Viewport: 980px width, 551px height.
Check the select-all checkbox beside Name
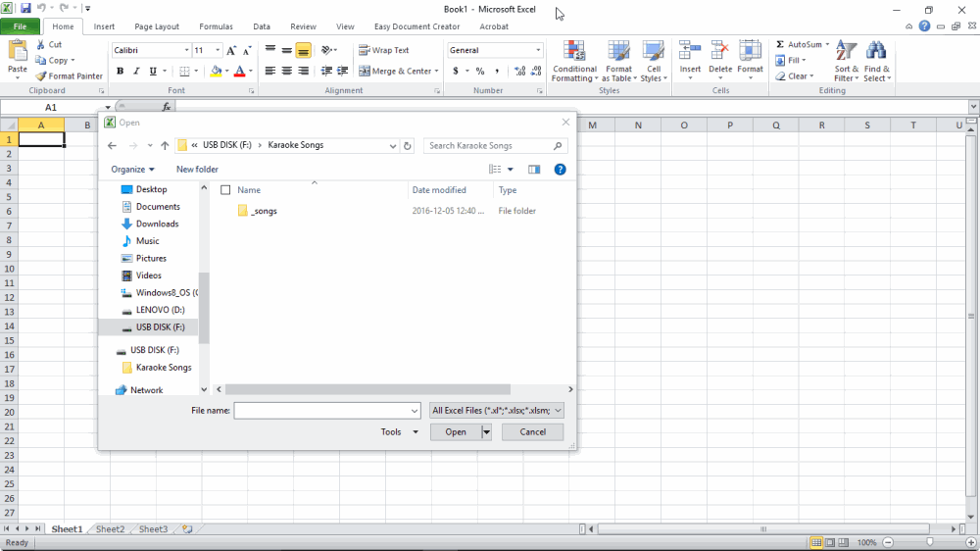[x=225, y=190]
